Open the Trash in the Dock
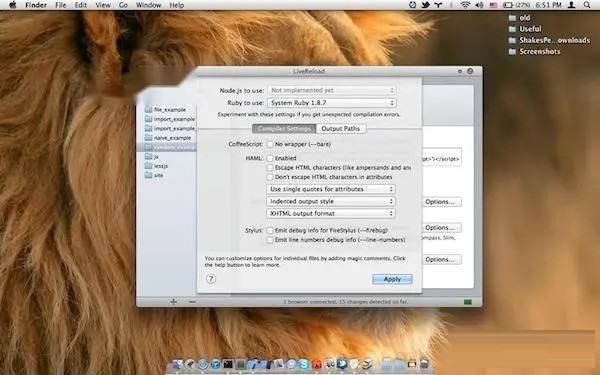600x375 pixels. pyautogui.click(x=424, y=364)
